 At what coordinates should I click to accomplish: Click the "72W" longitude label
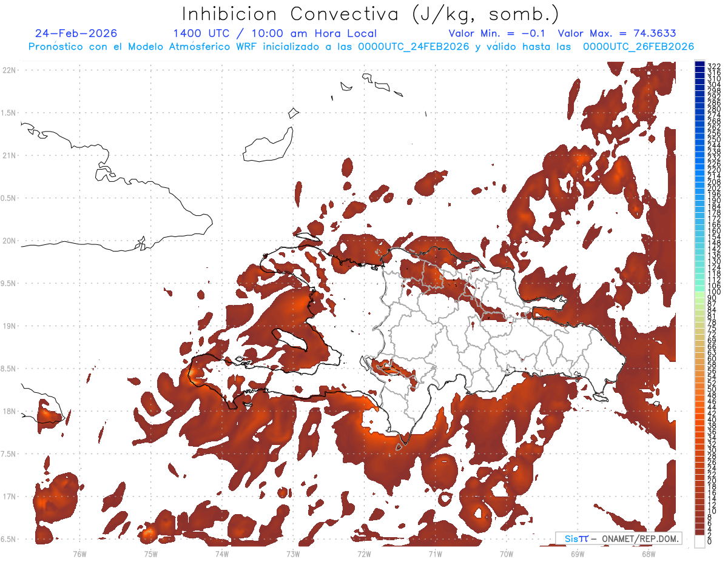[x=364, y=553]
